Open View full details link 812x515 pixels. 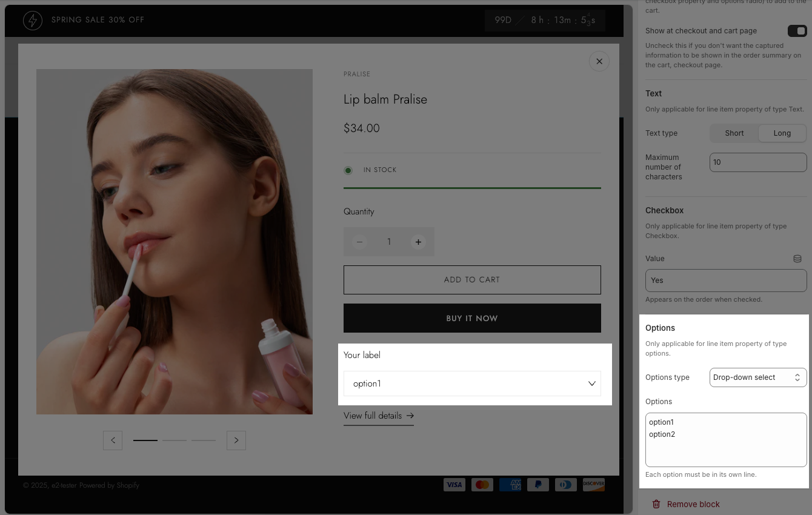coord(378,416)
